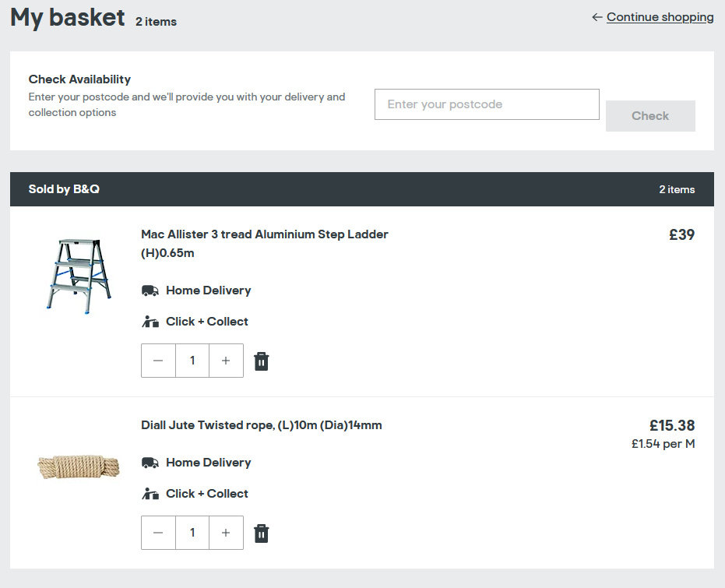Decrease jute rope quantity with minus

click(x=158, y=533)
